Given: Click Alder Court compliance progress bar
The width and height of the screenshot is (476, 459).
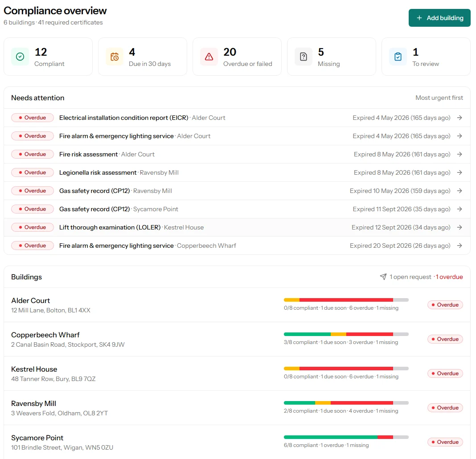Looking at the screenshot, I should pyautogui.click(x=346, y=300).
